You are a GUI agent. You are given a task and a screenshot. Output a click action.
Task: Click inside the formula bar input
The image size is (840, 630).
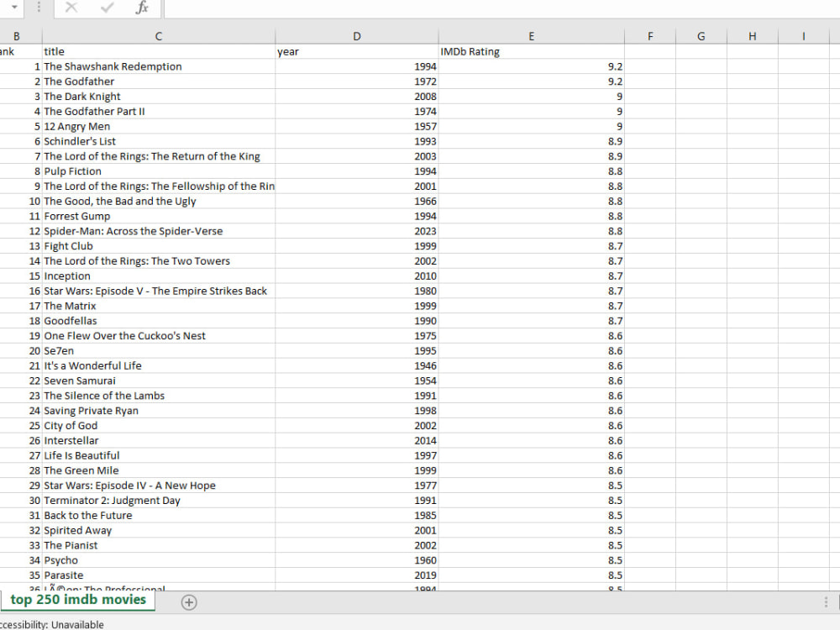pos(501,8)
